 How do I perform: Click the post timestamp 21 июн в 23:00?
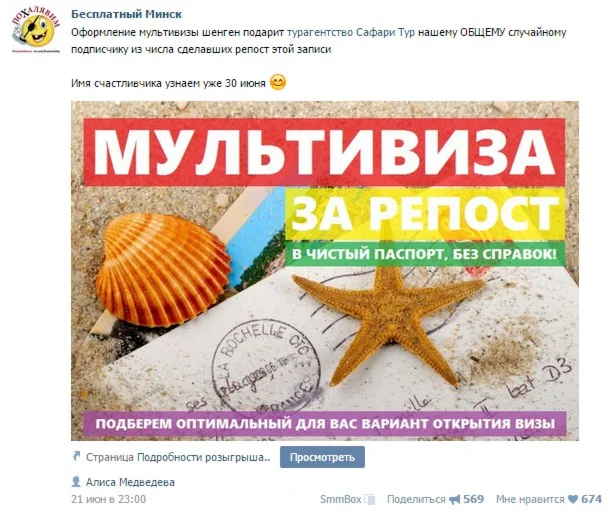coord(108,499)
